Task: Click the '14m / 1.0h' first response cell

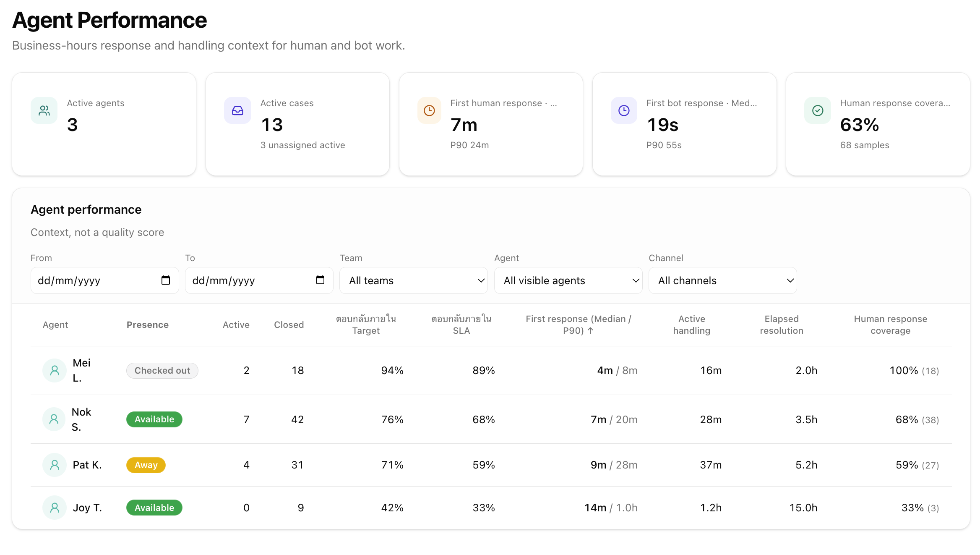Action: (611, 508)
